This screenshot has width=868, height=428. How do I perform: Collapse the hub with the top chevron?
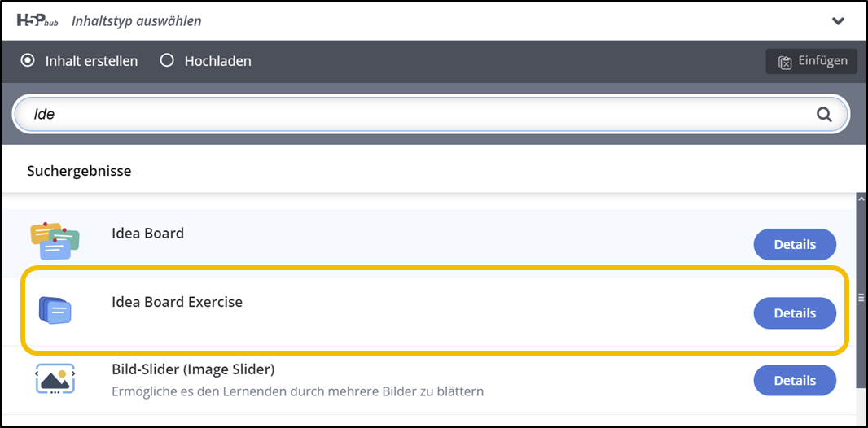(x=838, y=21)
